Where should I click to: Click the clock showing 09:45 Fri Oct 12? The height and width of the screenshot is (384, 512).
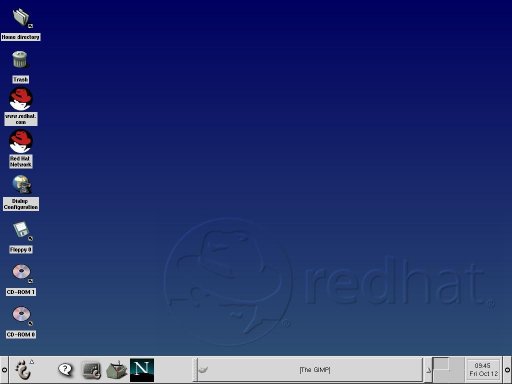pos(483,370)
